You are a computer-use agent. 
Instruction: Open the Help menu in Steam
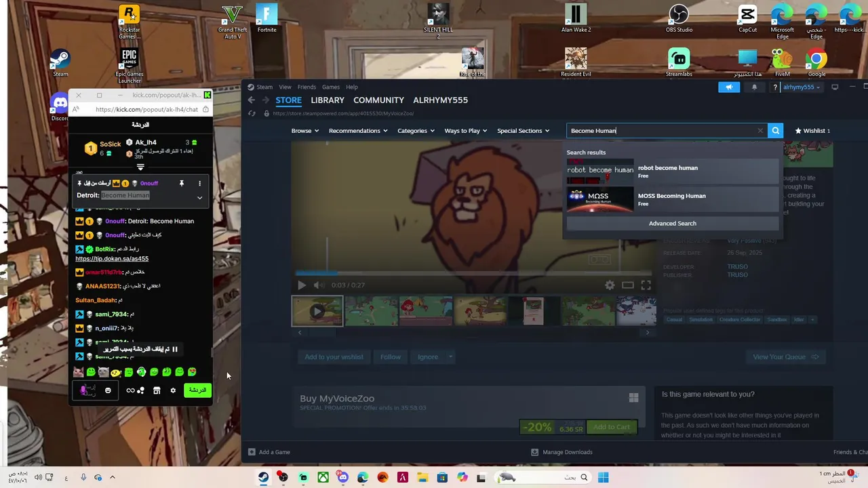tap(351, 87)
